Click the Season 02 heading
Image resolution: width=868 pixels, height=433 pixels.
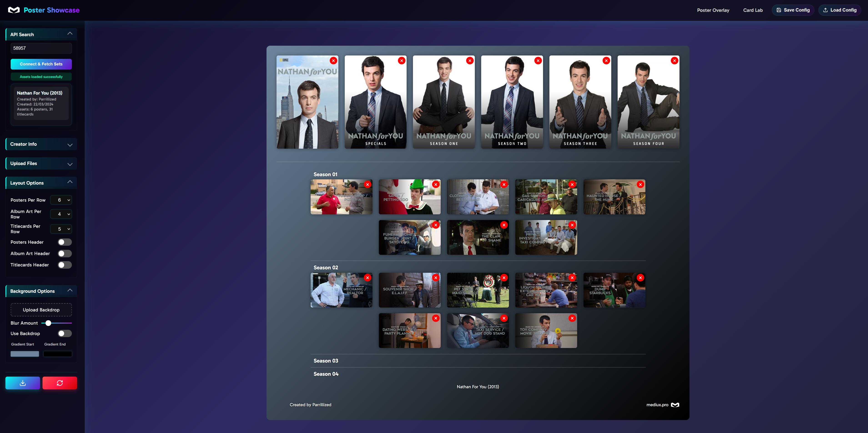click(326, 268)
